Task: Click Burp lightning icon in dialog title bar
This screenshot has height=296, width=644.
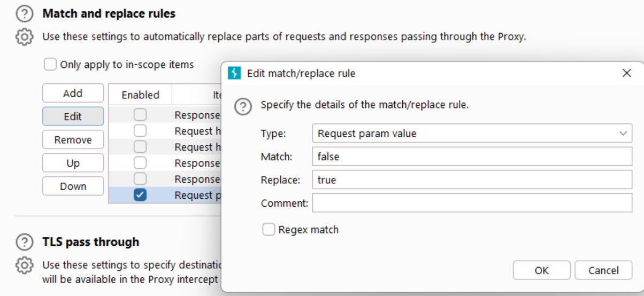Action: click(x=234, y=73)
